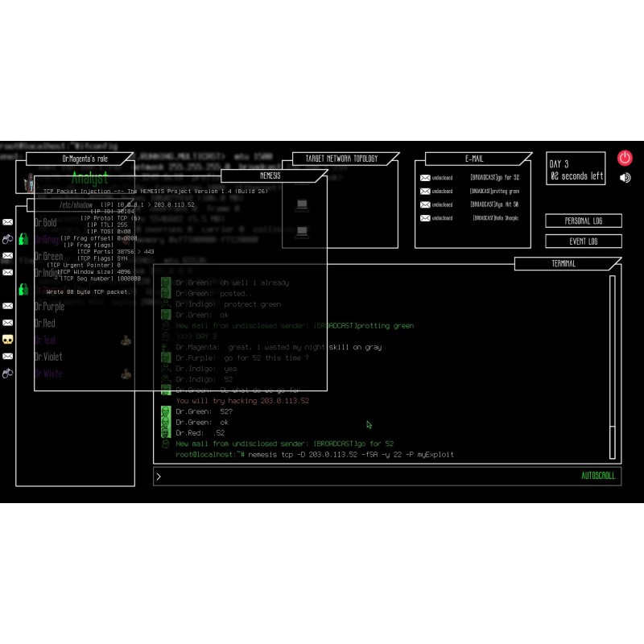This screenshot has width=644, height=644.
Task: Click the Target Network Topology panel title
Action: [x=341, y=159]
